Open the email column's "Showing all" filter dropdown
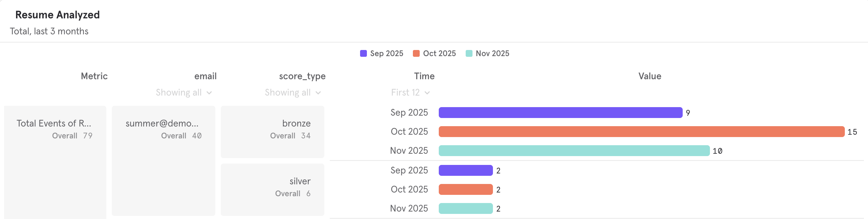Screen dimensions: 868x219 coord(184,92)
